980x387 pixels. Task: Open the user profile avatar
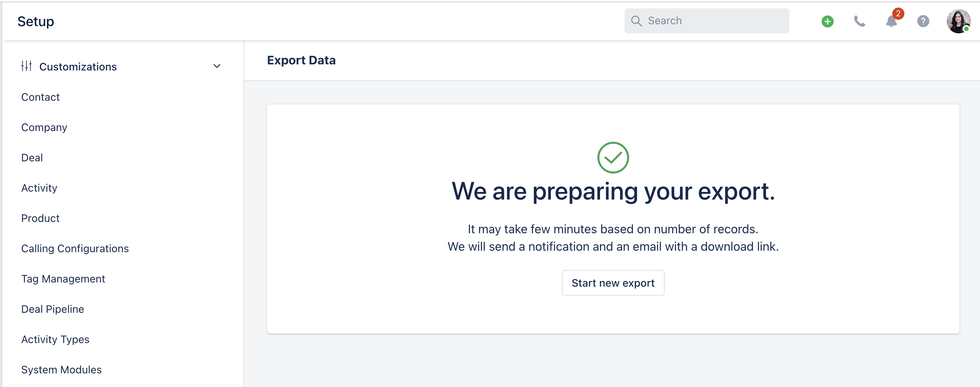pyautogui.click(x=959, y=21)
